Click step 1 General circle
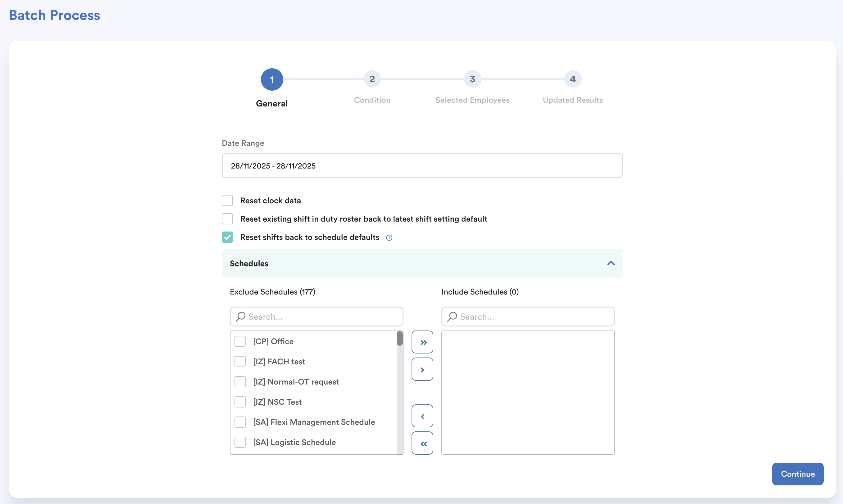Screen dimensions: 843x504 271,79
